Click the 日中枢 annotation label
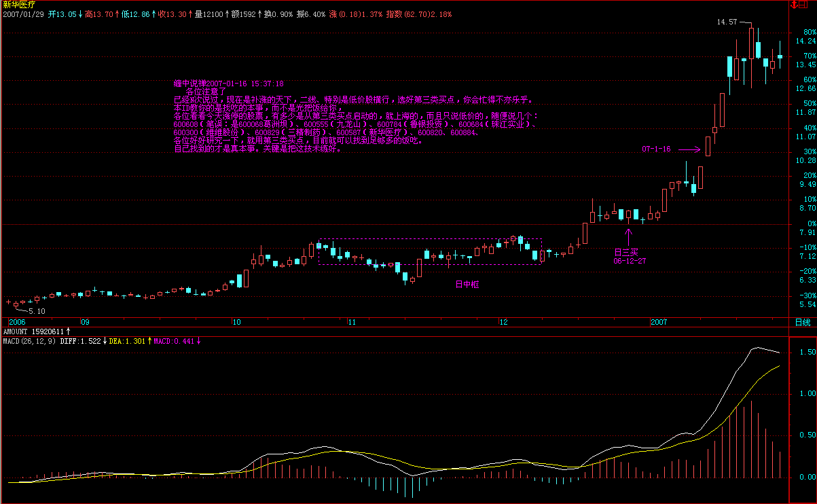817x504 pixels. [467, 285]
